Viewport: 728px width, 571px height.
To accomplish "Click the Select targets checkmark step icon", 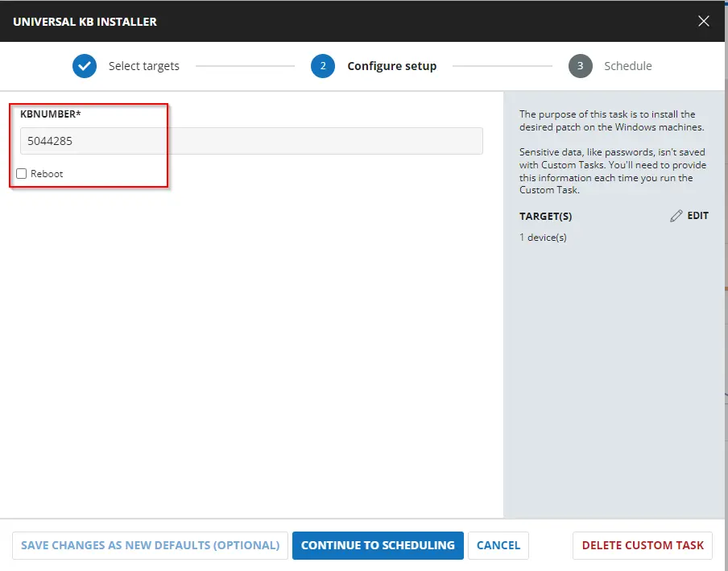I will pyautogui.click(x=85, y=66).
